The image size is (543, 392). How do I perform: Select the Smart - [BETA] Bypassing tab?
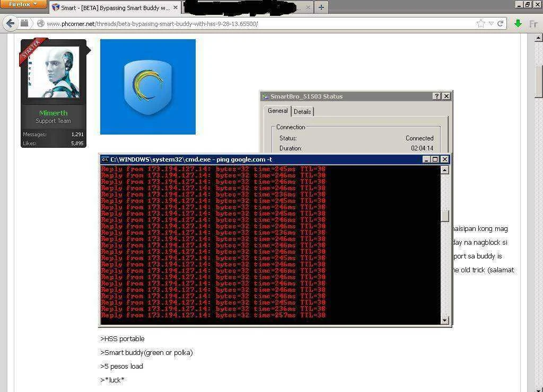(x=115, y=7)
